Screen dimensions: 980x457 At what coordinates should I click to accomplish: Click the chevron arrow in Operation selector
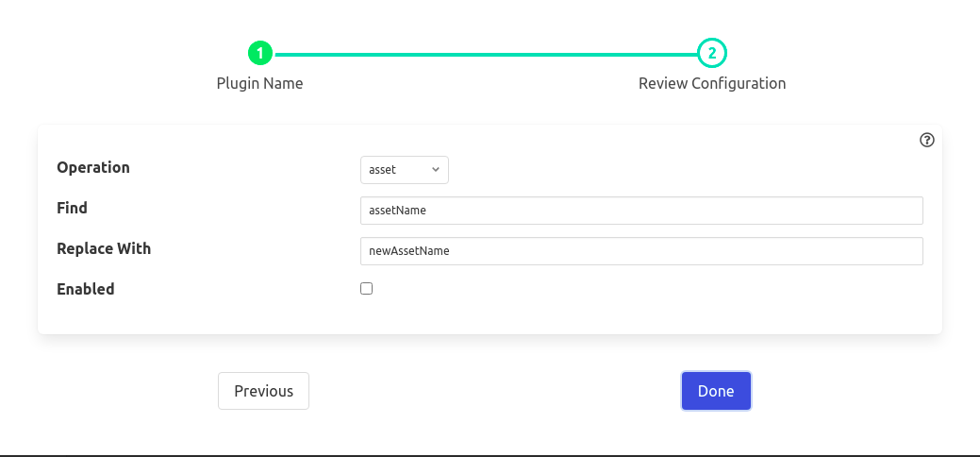click(435, 170)
